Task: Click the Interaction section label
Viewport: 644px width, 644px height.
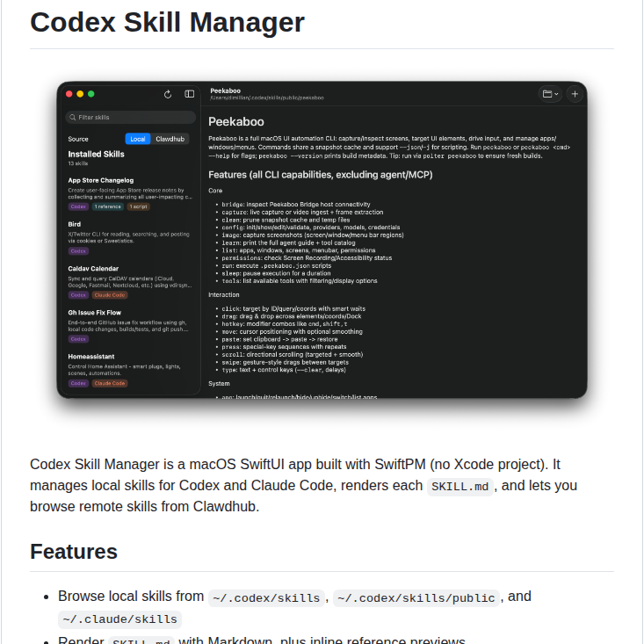Action: tap(223, 295)
